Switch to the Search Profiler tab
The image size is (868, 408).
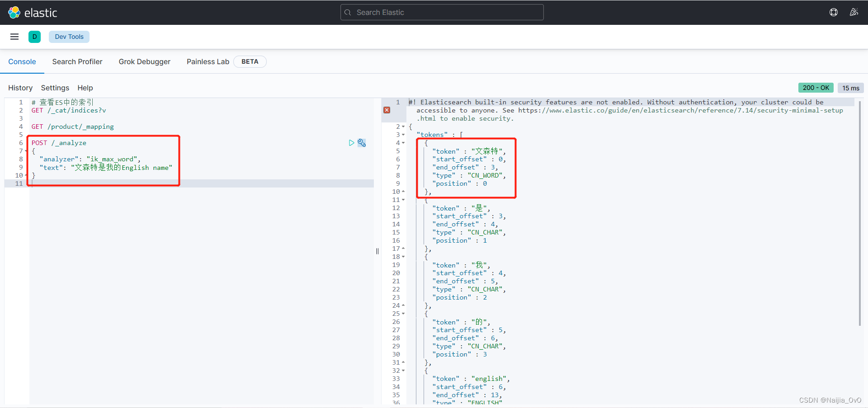tap(77, 61)
